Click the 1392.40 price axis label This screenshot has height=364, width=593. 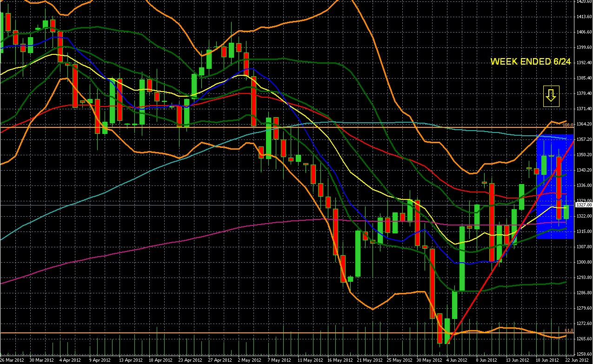pos(583,63)
